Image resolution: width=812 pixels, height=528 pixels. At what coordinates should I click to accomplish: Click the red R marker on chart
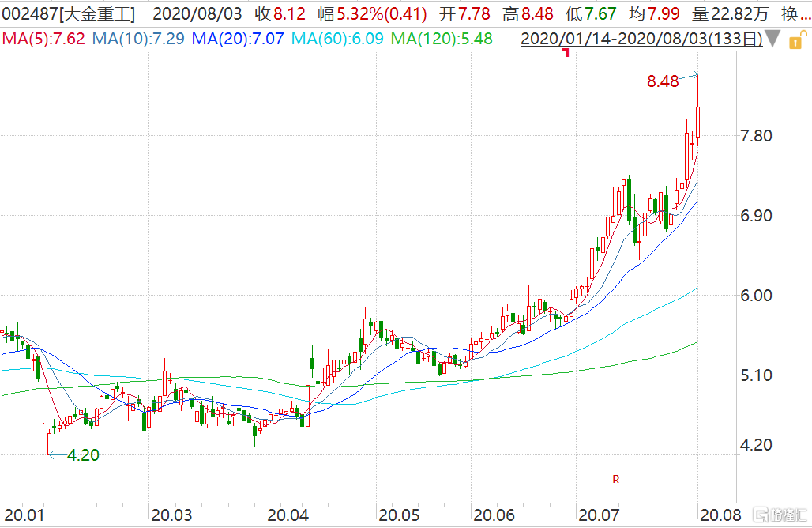(616, 479)
